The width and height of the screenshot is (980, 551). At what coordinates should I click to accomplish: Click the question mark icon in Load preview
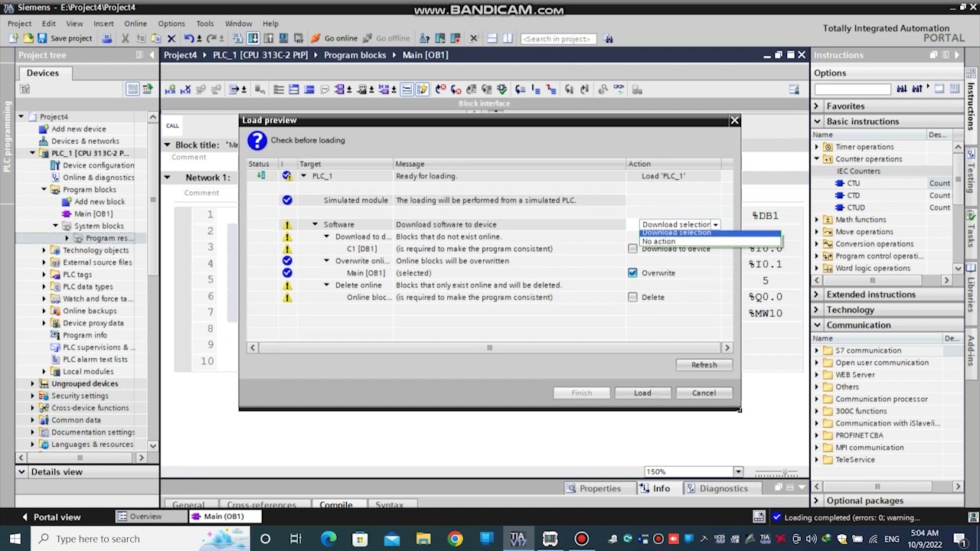coord(257,140)
